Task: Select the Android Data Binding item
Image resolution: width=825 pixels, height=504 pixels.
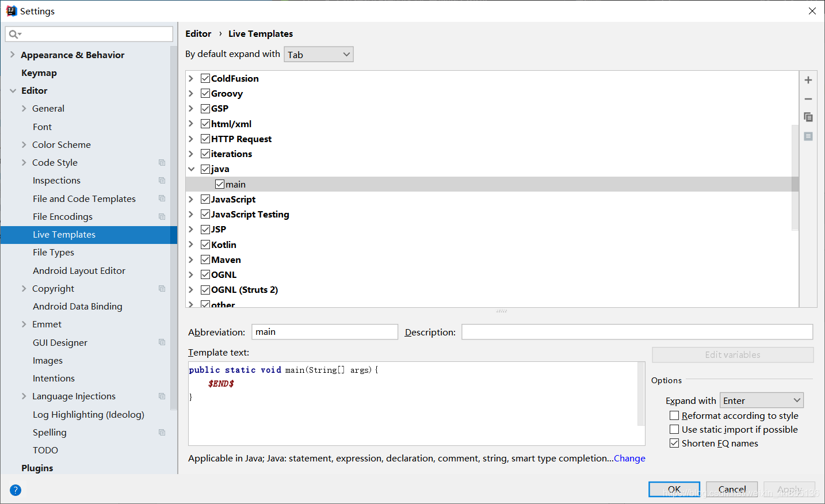Action: 78,307
